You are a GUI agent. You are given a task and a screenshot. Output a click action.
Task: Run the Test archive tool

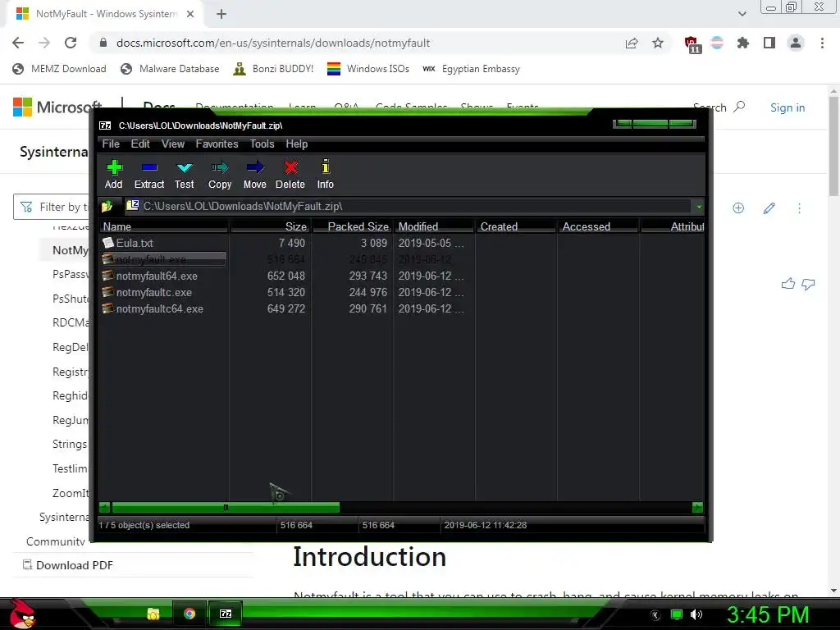coord(185,174)
